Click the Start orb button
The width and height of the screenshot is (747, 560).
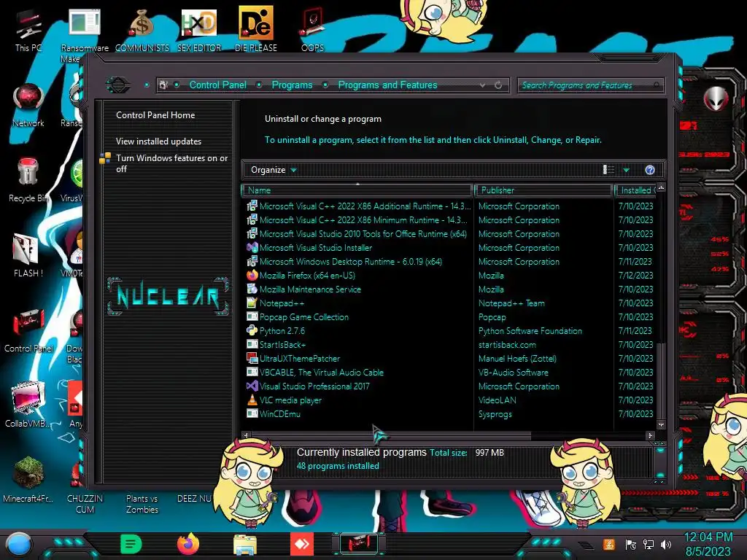click(x=19, y=545)
